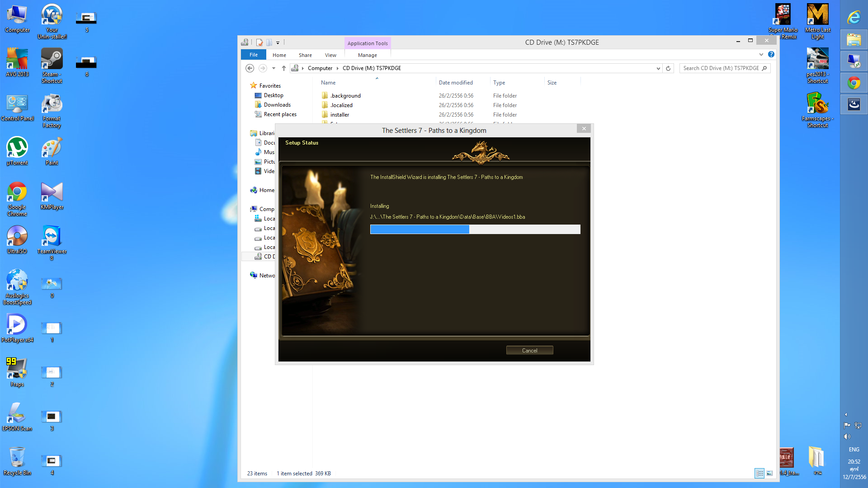The image size is (868, 488).
Task: Switch to large icons view in status bar
Action: click(769, 473)
